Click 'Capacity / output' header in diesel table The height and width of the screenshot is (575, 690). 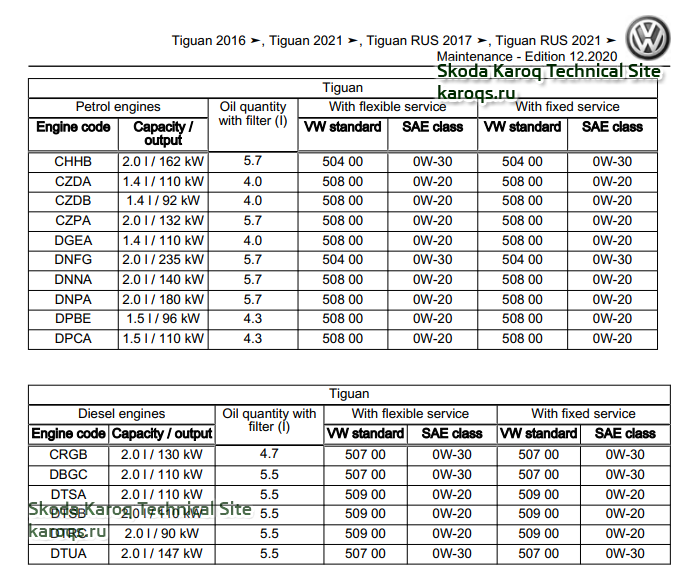click(162, 433)
